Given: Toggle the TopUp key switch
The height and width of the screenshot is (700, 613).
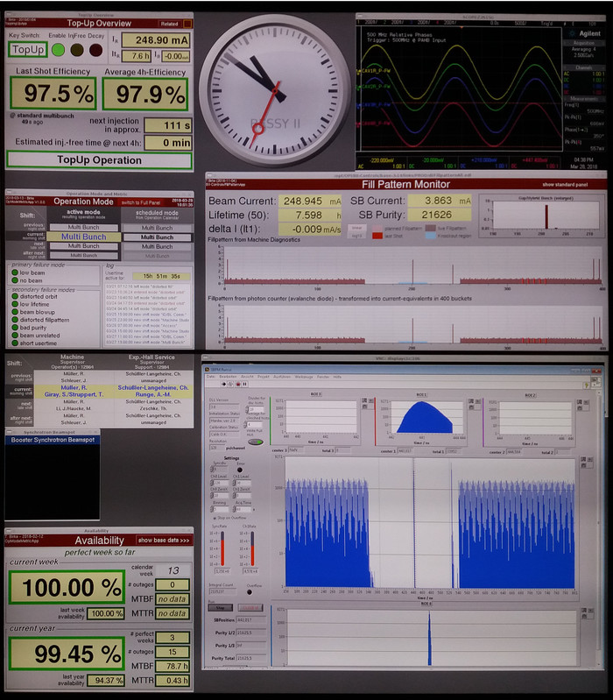Looking at the screenshot, I should pos(28,50).
